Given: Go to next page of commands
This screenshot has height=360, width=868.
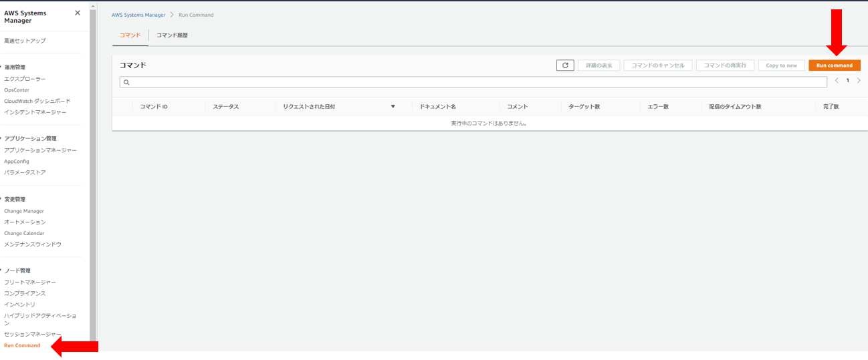Looking at the screenshot, I should pos(859,81).
